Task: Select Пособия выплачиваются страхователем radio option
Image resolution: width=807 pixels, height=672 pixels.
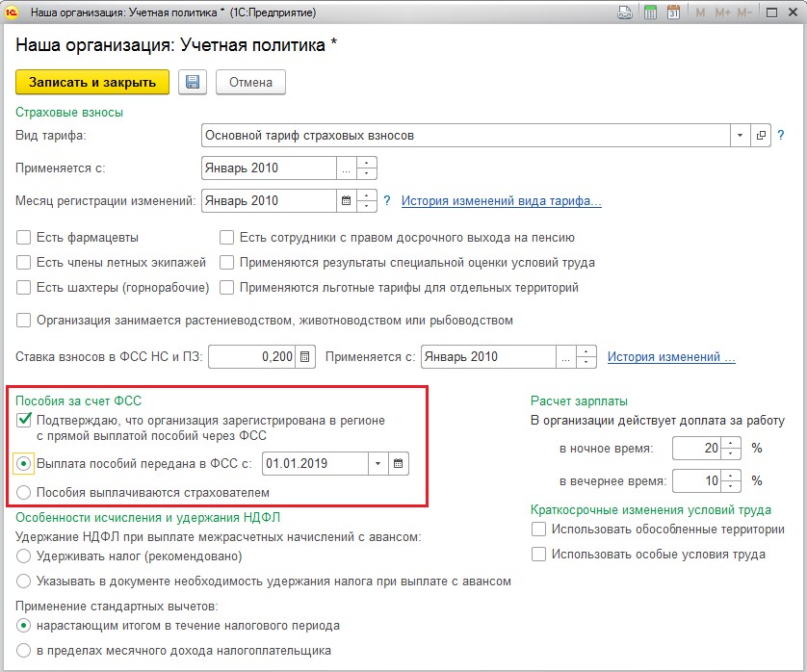Action: (x=24, y=493)
